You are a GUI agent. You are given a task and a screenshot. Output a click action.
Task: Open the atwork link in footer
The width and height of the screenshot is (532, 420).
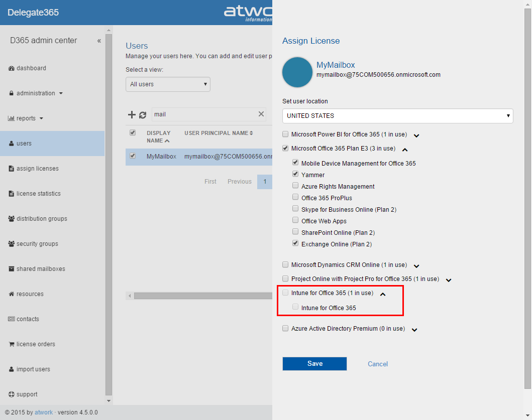(x=44, y=412)
